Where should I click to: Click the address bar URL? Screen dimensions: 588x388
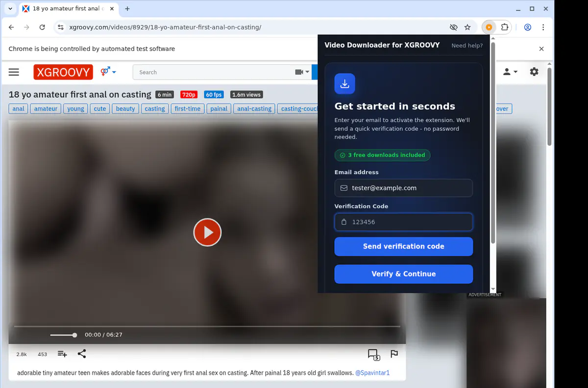[165, 27]
